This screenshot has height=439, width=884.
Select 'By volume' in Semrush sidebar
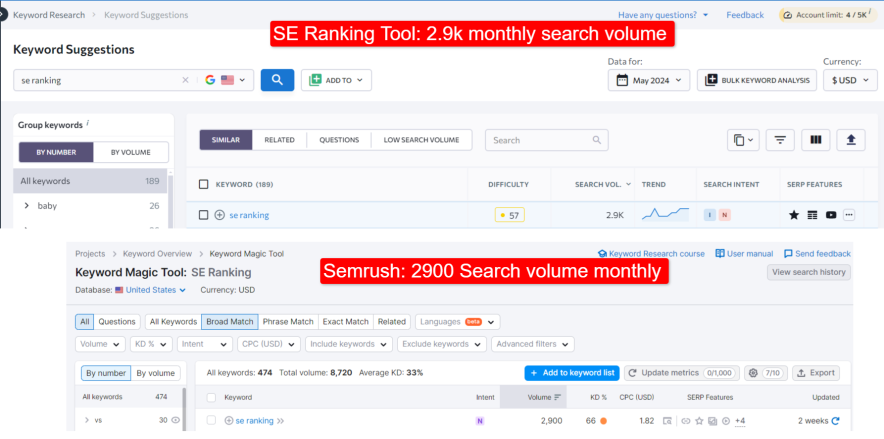pos(156,373)
